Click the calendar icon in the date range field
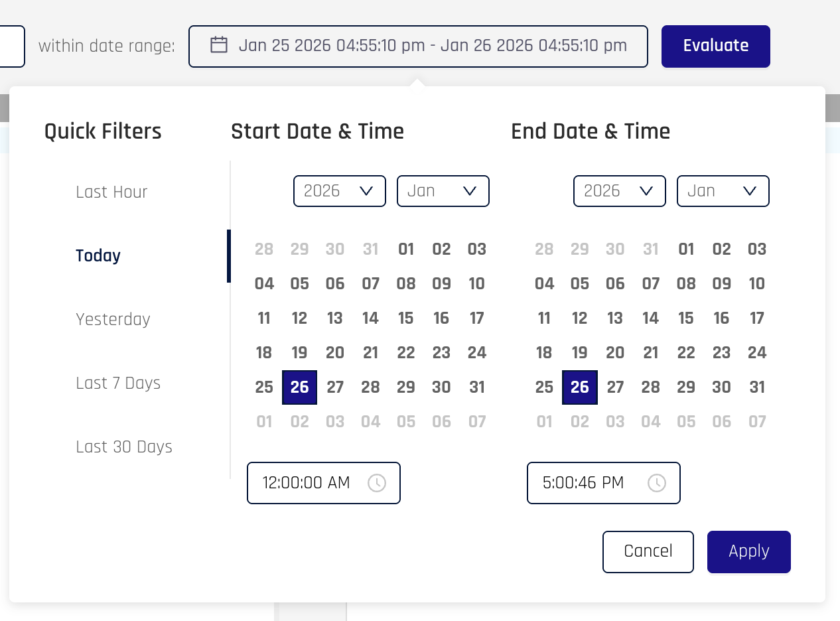The image size is (840, 621). click(219, 45)
